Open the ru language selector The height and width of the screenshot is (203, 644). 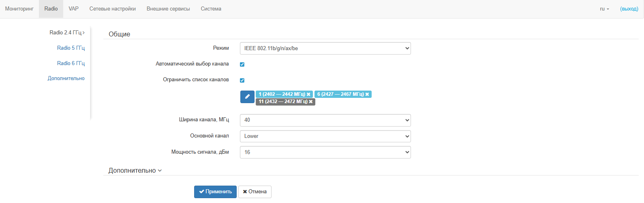coord(604,9)
